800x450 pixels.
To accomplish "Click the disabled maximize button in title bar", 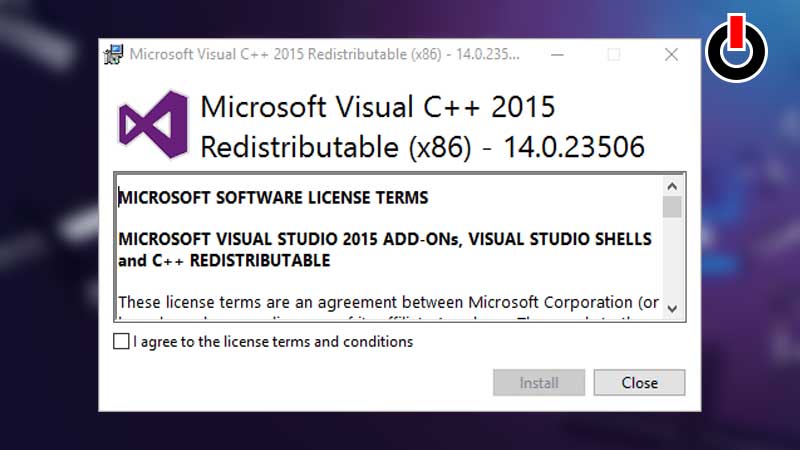I will (614, 55).
